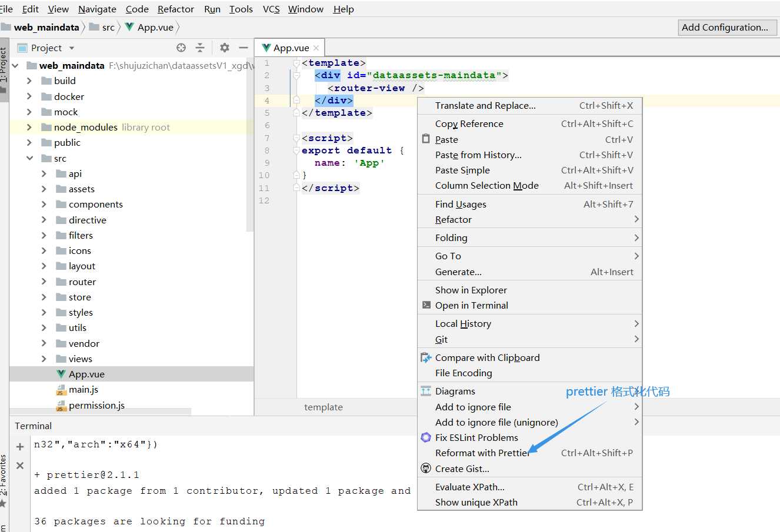Collapse the src folder
The image size is (780, 532).
29,158
